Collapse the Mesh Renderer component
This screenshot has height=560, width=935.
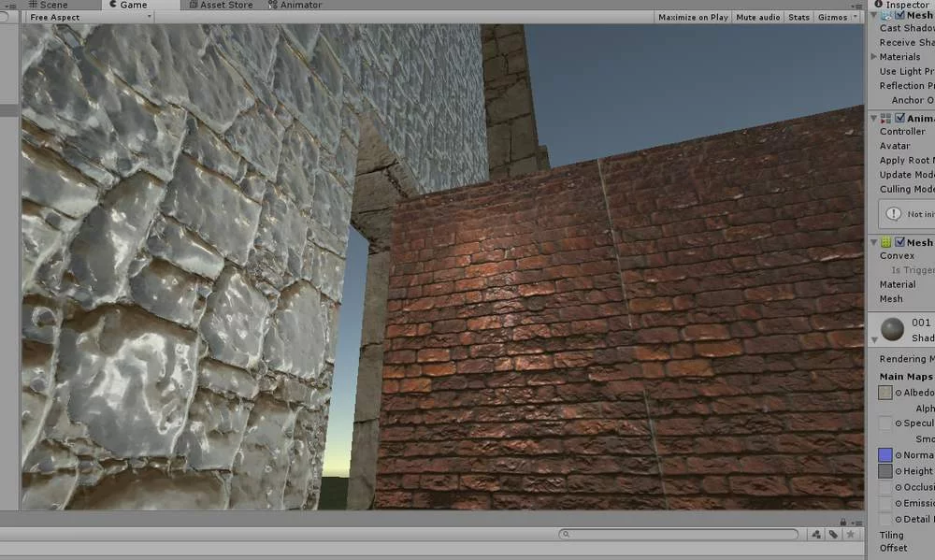point(873,14)
